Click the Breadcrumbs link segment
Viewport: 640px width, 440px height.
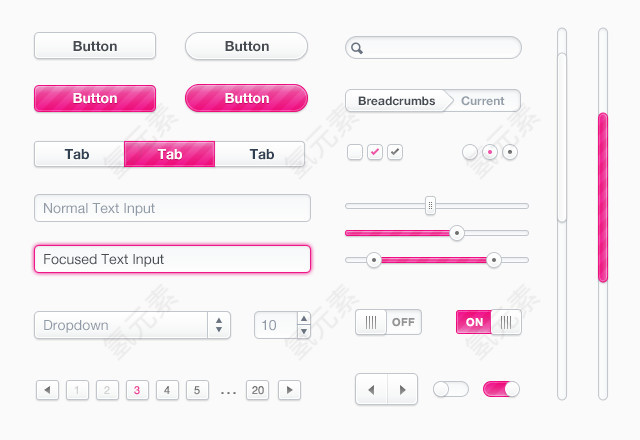pos(397,101)
